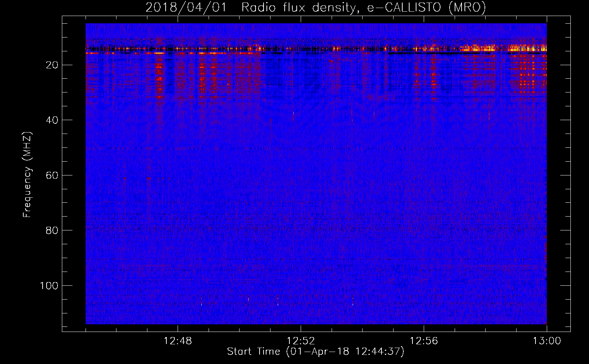The width and height of the screenshot is (589, 364).
Task: Select the 'Frequency (MHZ)' axis label
Action: [27, 174]
